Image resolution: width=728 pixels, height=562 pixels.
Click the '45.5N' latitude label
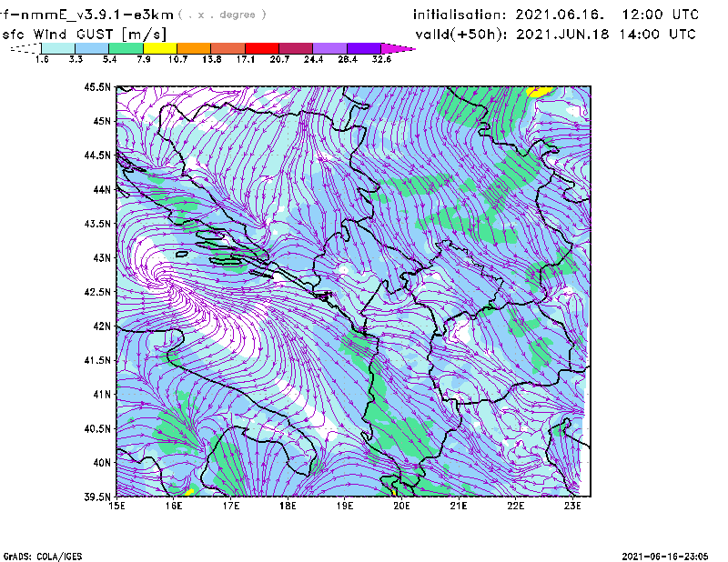tap(97, 86)
